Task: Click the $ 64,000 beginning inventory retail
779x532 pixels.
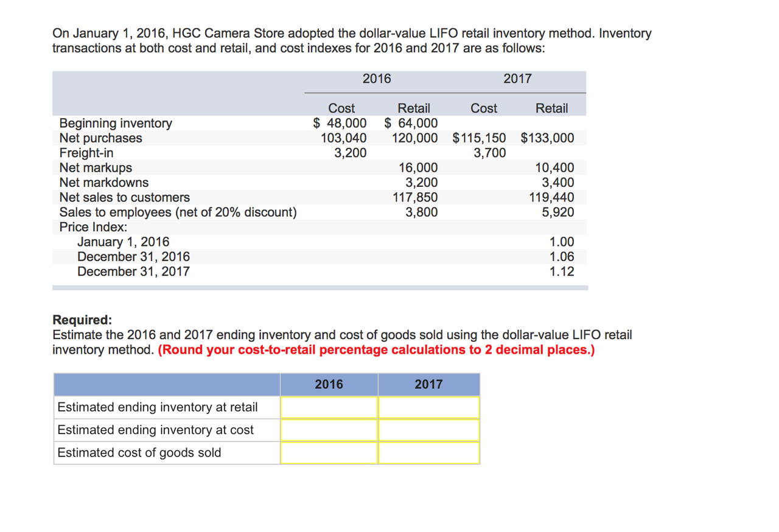Action: 411,124
